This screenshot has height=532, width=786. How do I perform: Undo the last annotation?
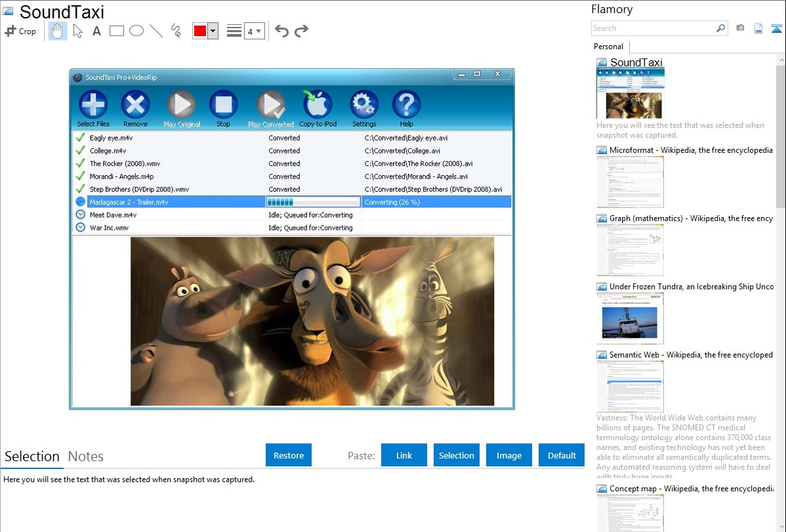281,31
